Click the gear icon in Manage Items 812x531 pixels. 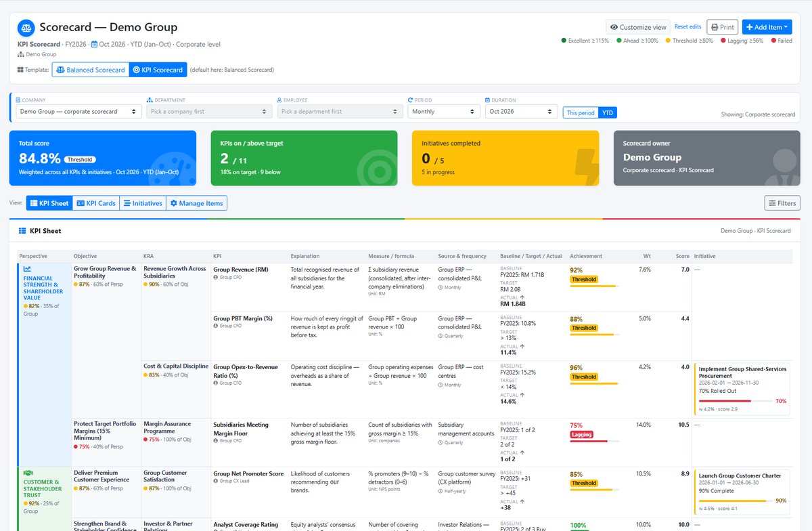(x=173, y=203)
